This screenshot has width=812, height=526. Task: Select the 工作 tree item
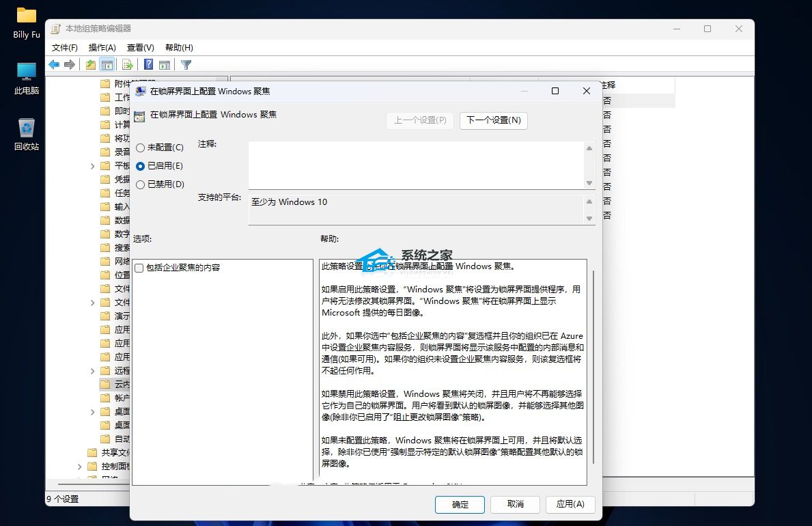pyautogui.click(x=115, y=97)
